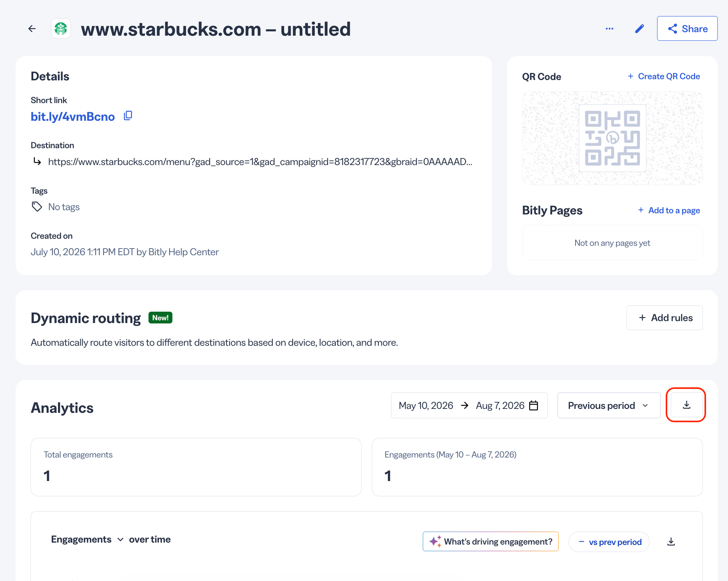Click the pencil edit icon
Image resolution: width=728 pixels, height=581 pixels.
(x=639, y=29)
